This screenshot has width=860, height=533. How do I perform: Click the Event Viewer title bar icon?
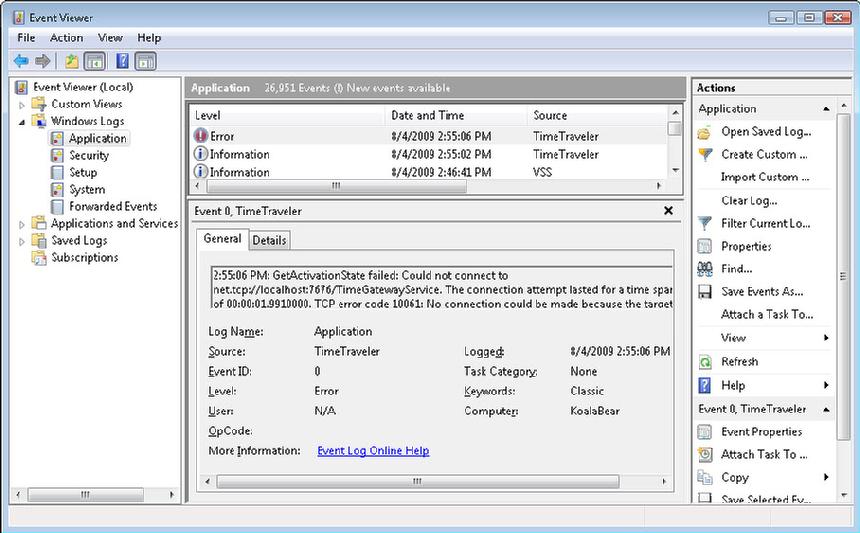coord(19,18)
